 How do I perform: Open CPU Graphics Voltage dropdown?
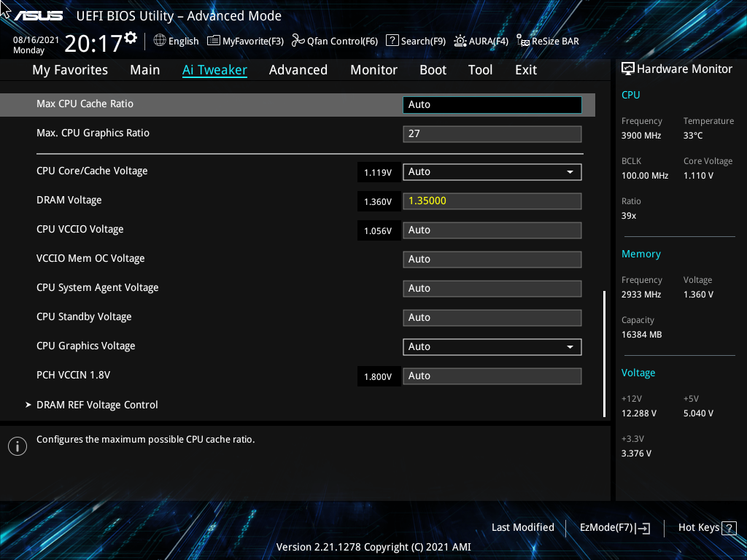click(492, 346)
